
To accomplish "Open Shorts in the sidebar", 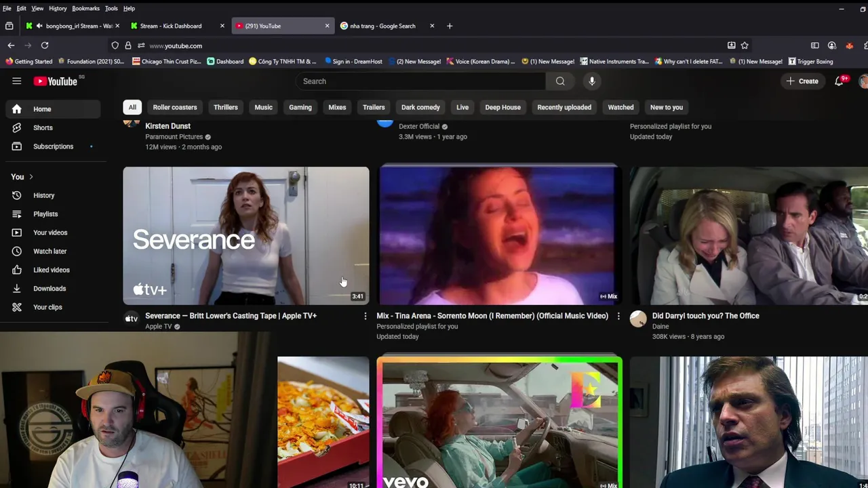I will click(x=54, y=127).
